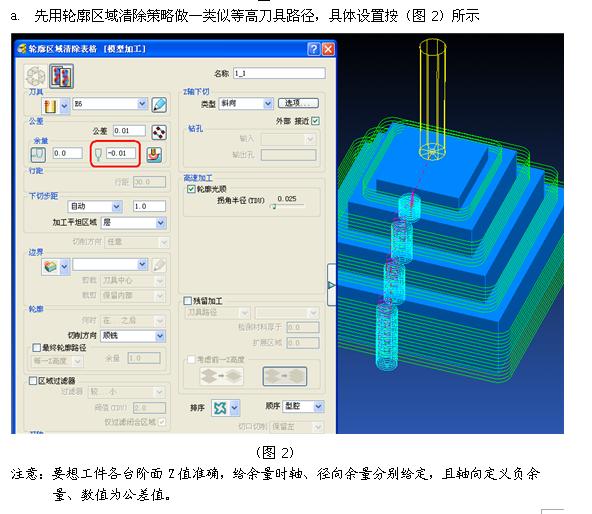
Task: Click the recycle toolpath icon at dialog top
Action: pyautogui.click(x=35, y=76)
